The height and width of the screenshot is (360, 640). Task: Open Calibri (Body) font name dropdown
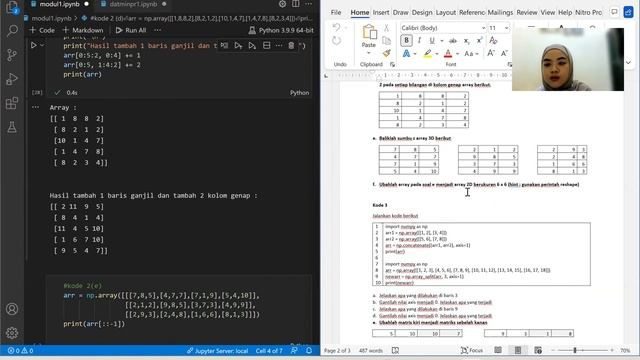point(483,28)
